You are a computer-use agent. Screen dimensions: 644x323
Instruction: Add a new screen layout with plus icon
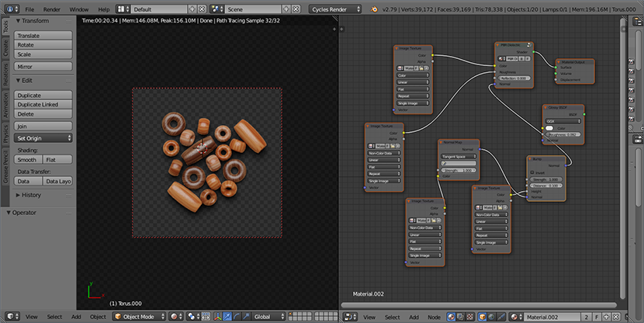(x=192, y=9)
